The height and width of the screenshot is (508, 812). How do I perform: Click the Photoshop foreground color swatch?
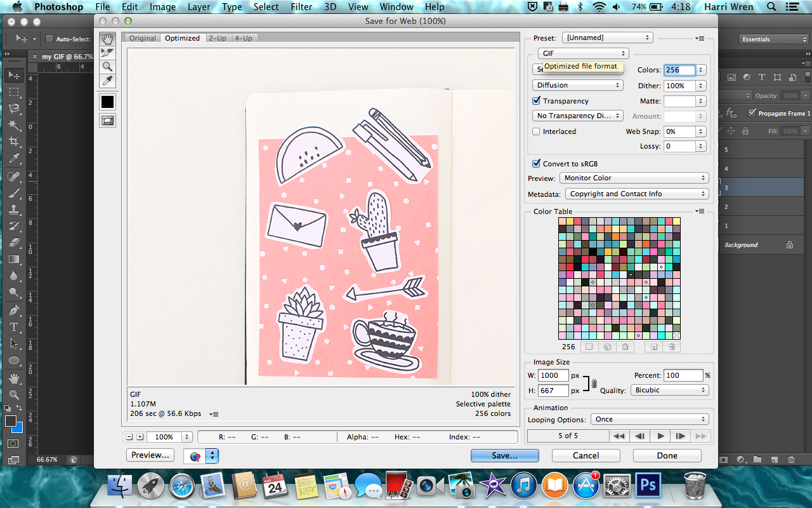(x=10, y=421)
